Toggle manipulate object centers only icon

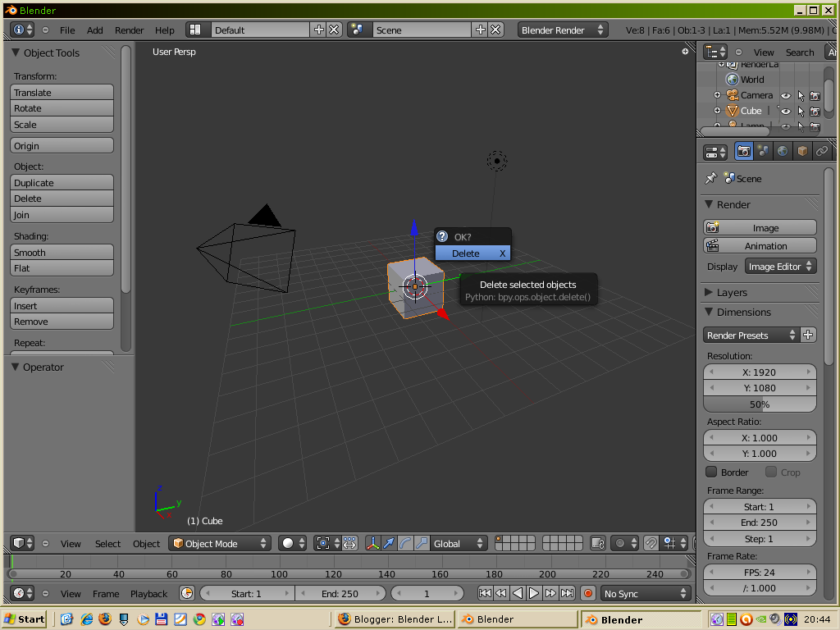click(349, 543)
